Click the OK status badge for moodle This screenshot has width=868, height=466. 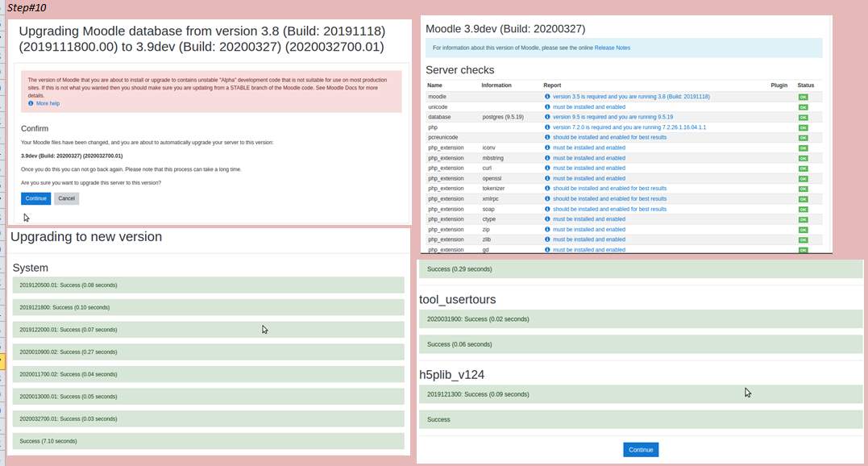click(x=803, y=97)
